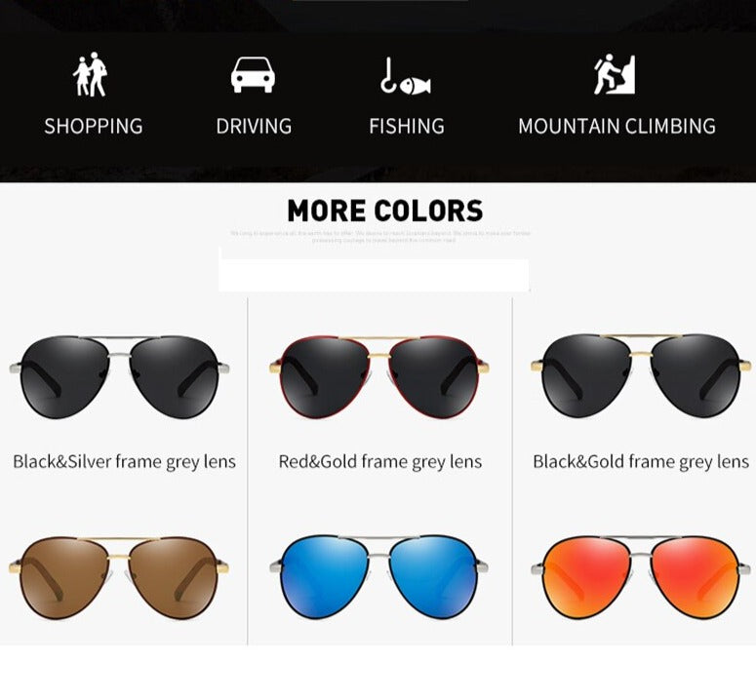Click 'Black&Gold frame grey lens' caption
Image resolution: width=756 pixels, height=700 pixels.
641,461
